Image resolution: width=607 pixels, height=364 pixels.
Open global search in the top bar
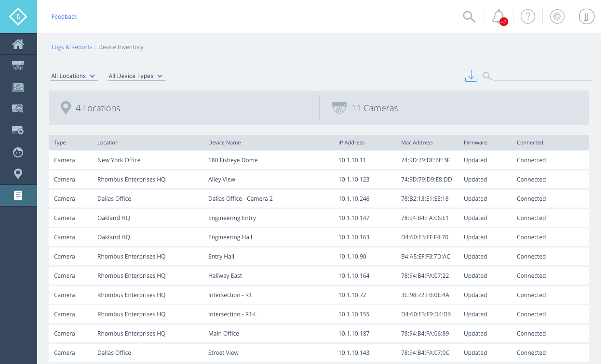(469, 16)
